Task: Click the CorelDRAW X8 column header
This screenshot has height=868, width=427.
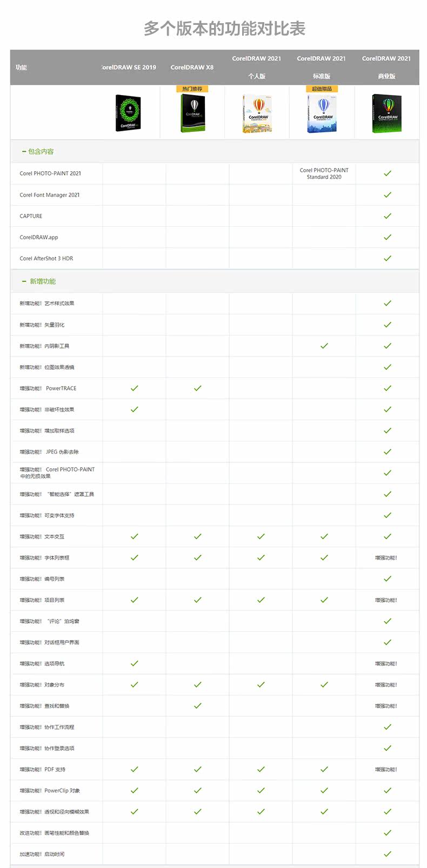Action: point(192,68)
